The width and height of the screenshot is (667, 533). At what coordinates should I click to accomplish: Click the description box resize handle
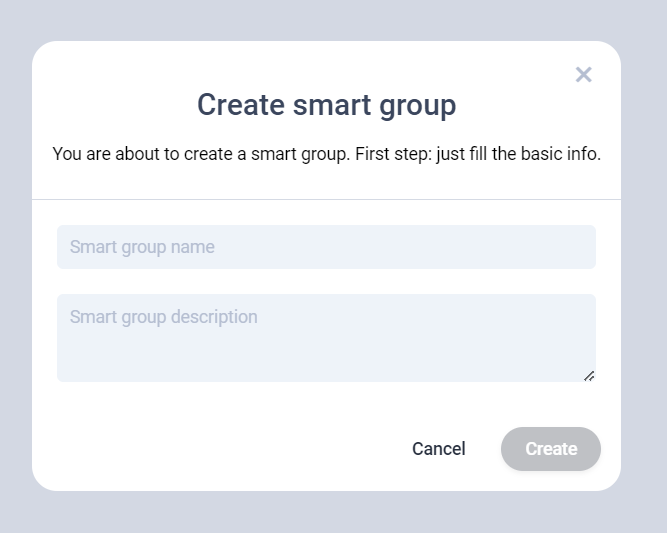pyautogui.click(x=589, y=376)
